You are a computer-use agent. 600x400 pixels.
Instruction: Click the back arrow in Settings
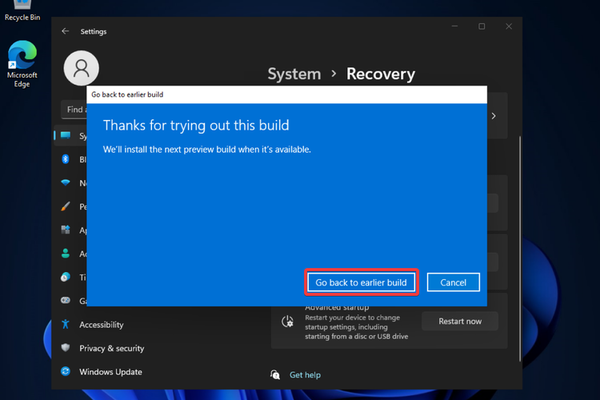[66, 31]
